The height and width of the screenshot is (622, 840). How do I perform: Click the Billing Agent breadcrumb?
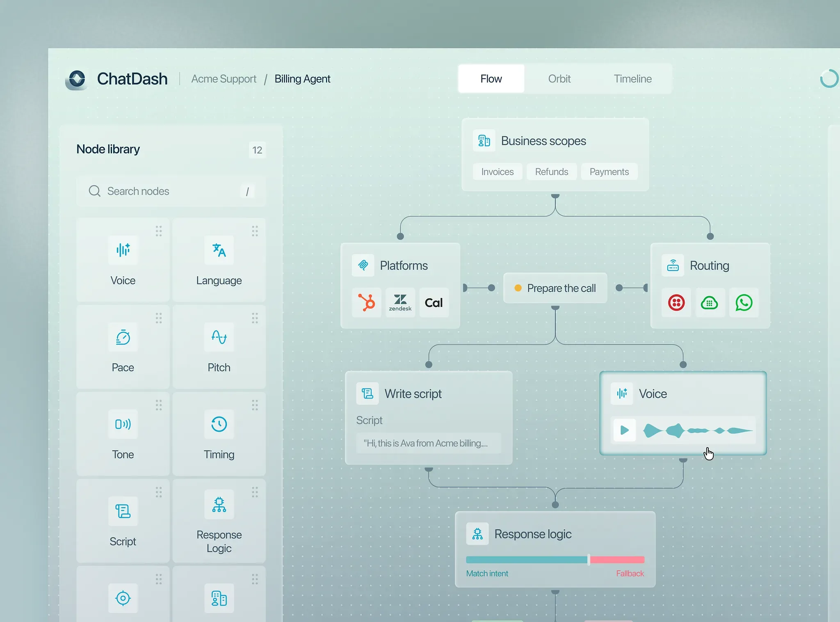tap(302, 79)
